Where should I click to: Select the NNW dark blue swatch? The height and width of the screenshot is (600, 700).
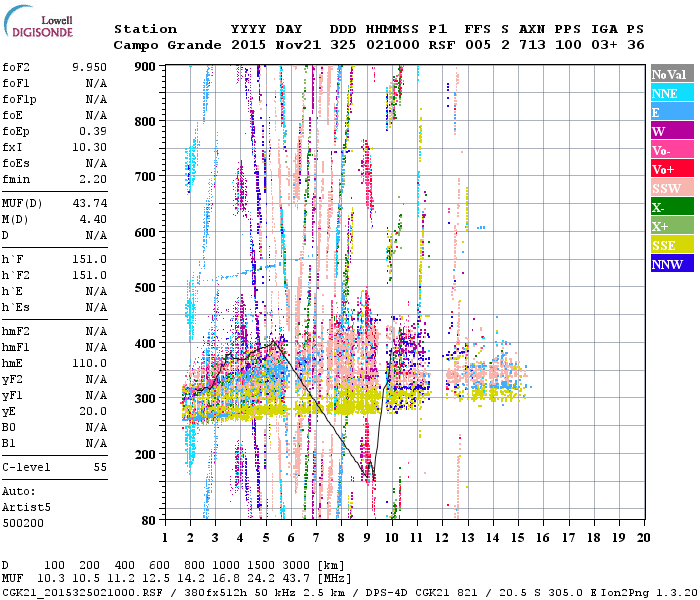[672, 264]
